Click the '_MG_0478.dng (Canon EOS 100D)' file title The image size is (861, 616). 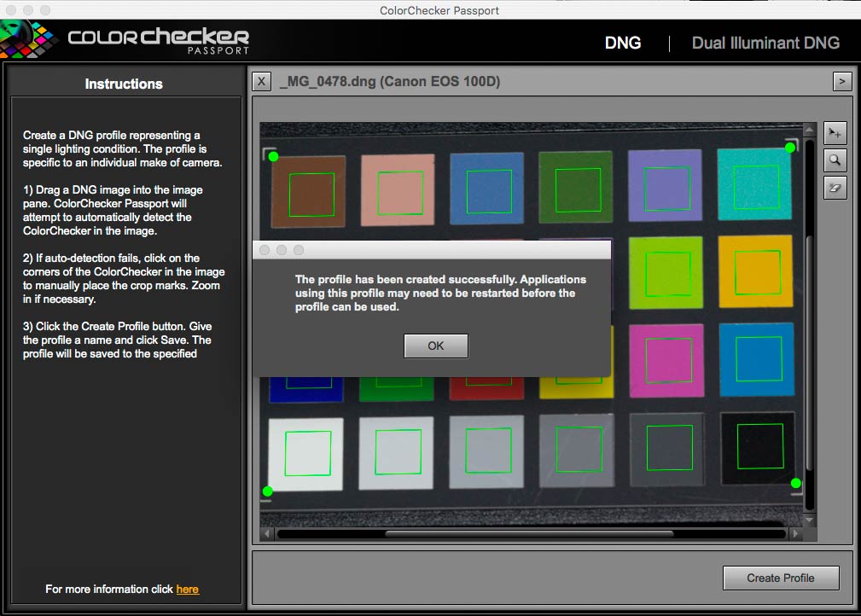[390, 82]
